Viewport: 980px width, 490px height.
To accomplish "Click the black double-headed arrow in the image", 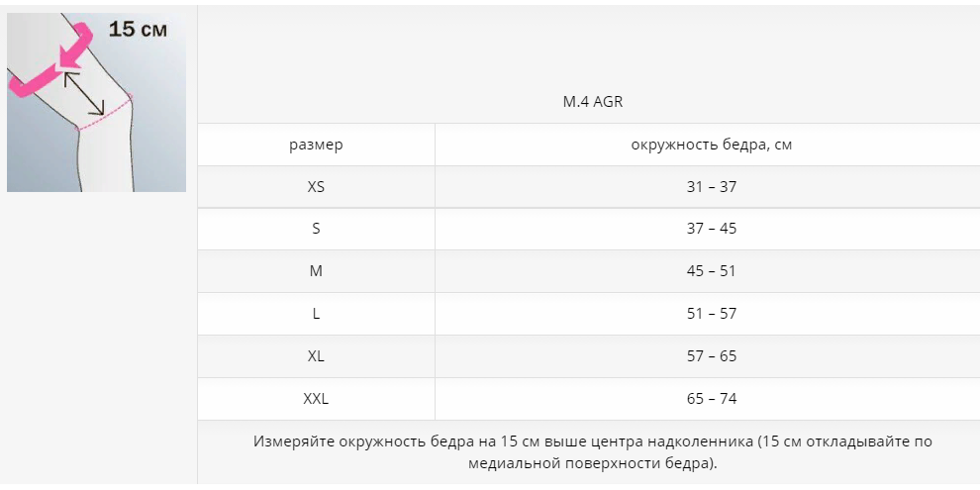I will [x=86, y=95].
